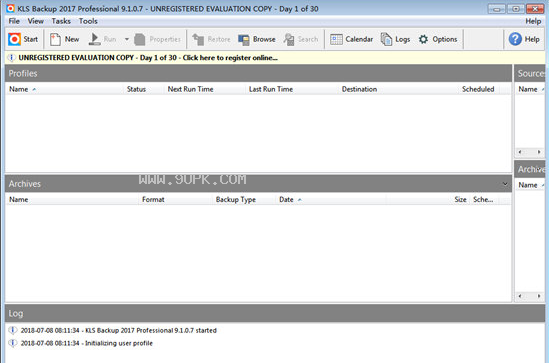549x363 pixels.
Task: Open the Calendar view
Action: coord(351,39)
